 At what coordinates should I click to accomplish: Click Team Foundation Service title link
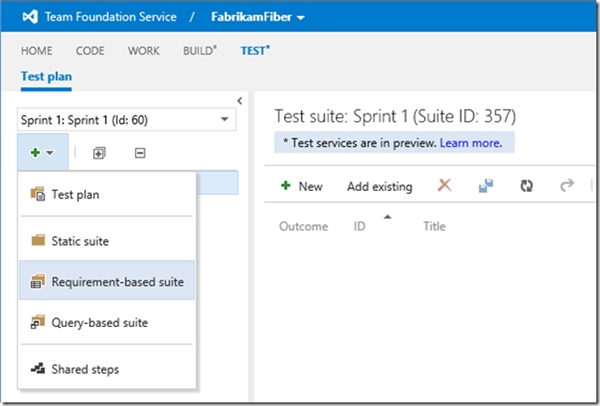[111, 17]
